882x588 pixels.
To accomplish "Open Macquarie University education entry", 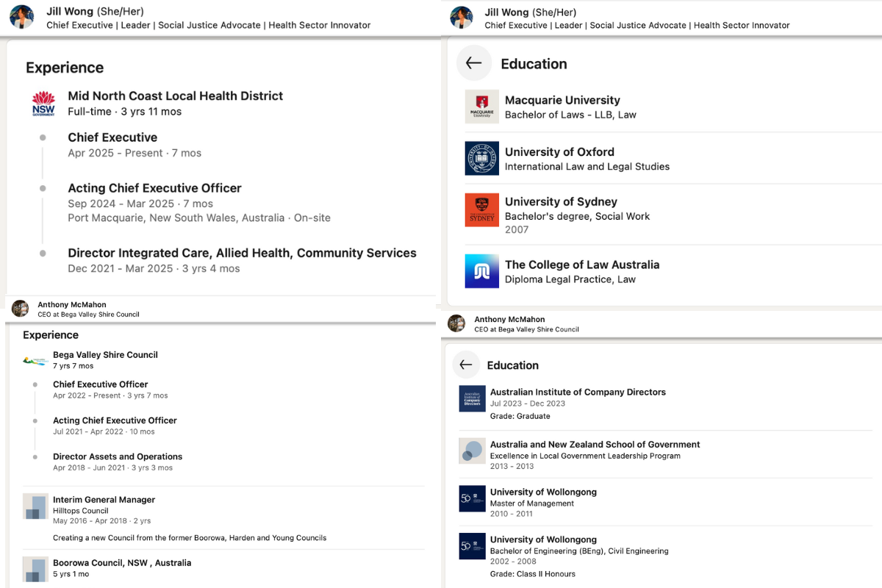I will click(562, 100).
